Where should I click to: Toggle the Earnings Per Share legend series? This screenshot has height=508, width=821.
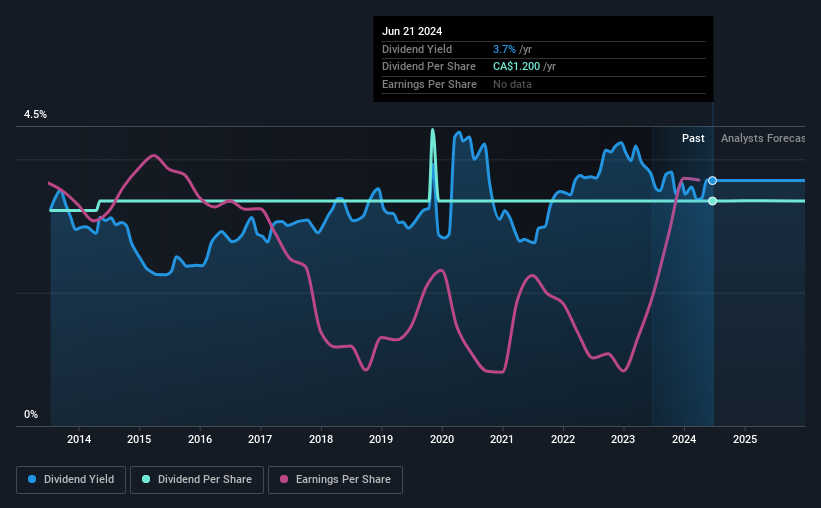[x=335, y=480]
